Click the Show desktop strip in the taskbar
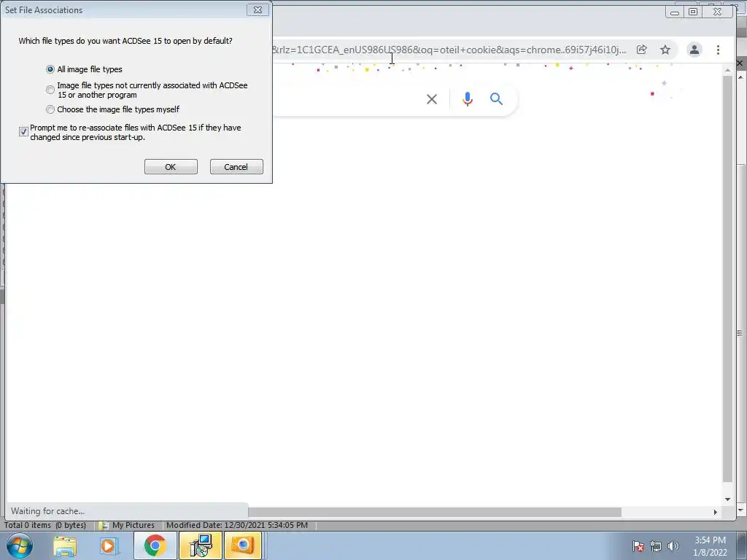 click(x=742, y=545)
